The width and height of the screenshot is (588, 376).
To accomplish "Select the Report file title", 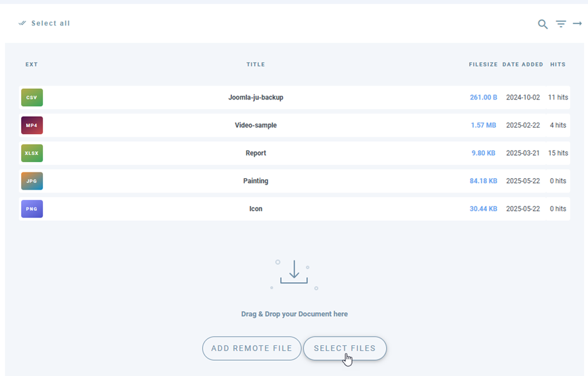I will coord(256,153).
